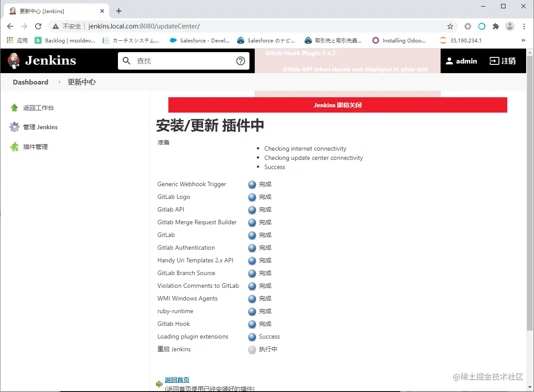Click the address bar URL
This screenshot has height=392, width=534.
[x=144, y=26]
